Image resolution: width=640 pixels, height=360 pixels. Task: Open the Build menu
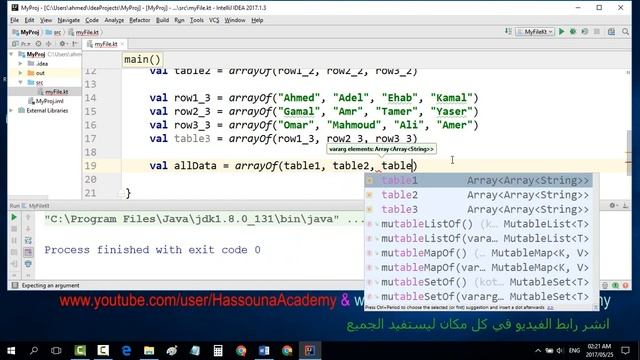(x=162, y=20)
